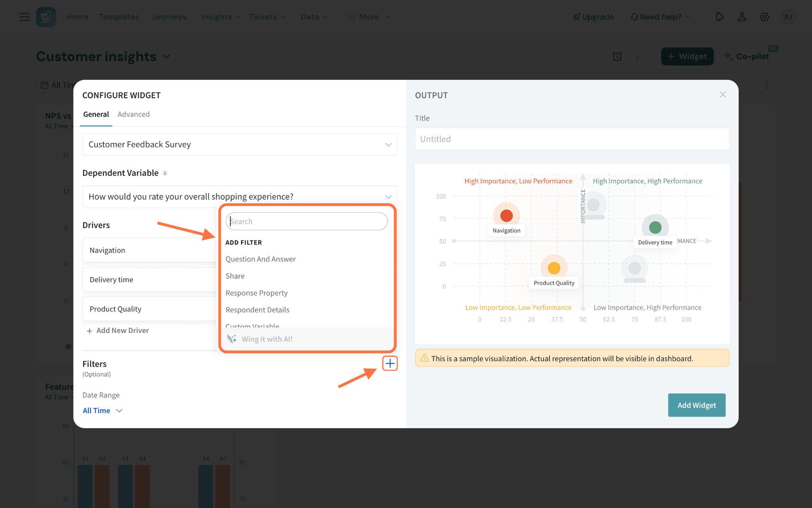Open the dependent variable question dropdown
The image size is (812, 508).
[239, 196]
